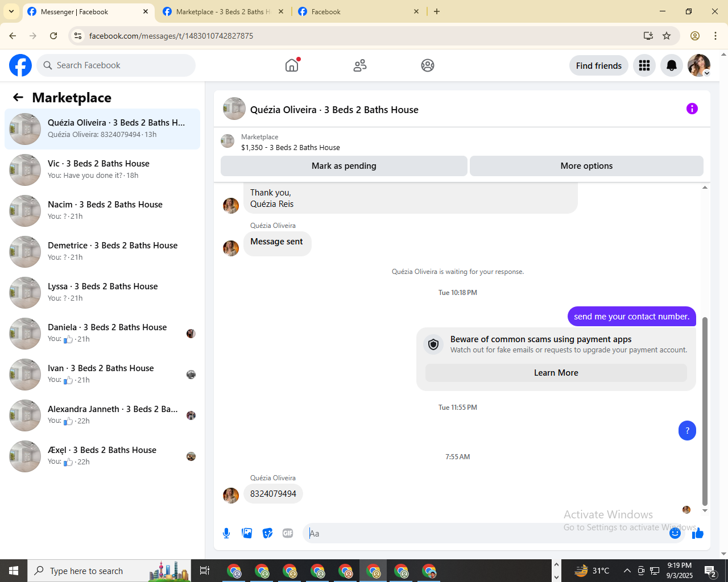Click the Find friends button

tap(599, 66)
